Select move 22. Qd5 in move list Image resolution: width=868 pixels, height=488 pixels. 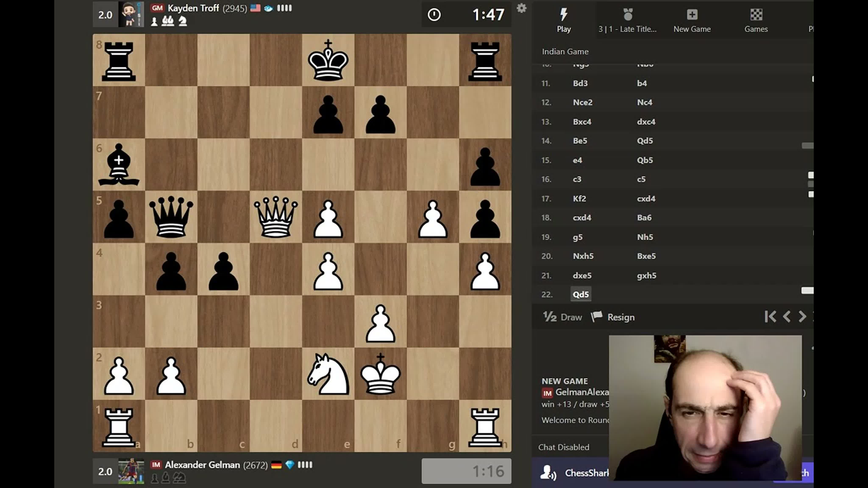(x=581, y=294)
